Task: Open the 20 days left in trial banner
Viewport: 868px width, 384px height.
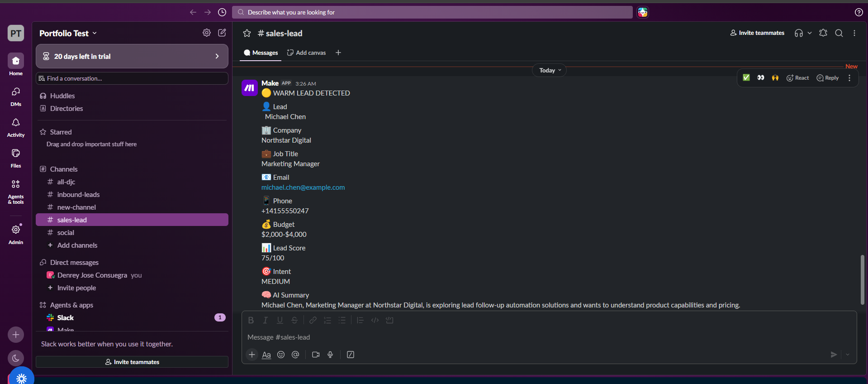Action: pos(132,56)
